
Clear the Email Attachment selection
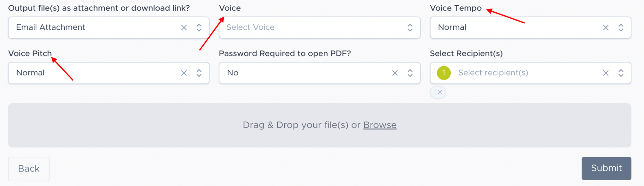184,28
